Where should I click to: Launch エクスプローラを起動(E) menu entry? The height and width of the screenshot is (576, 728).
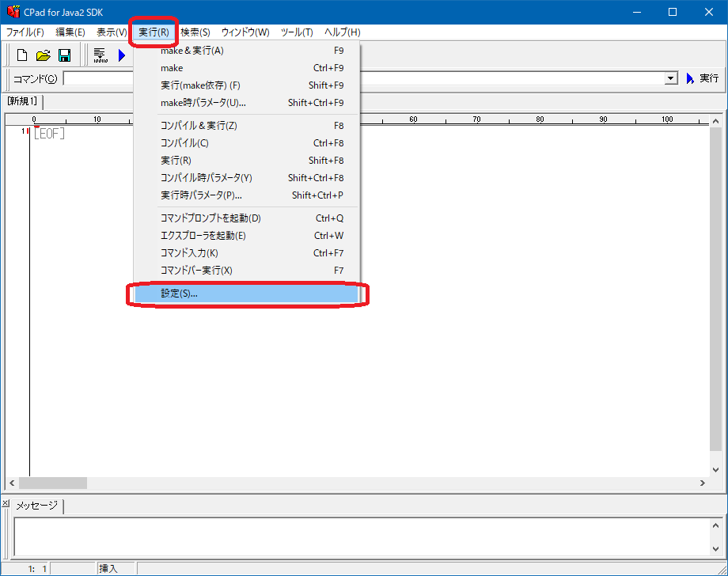pos(247,236)
